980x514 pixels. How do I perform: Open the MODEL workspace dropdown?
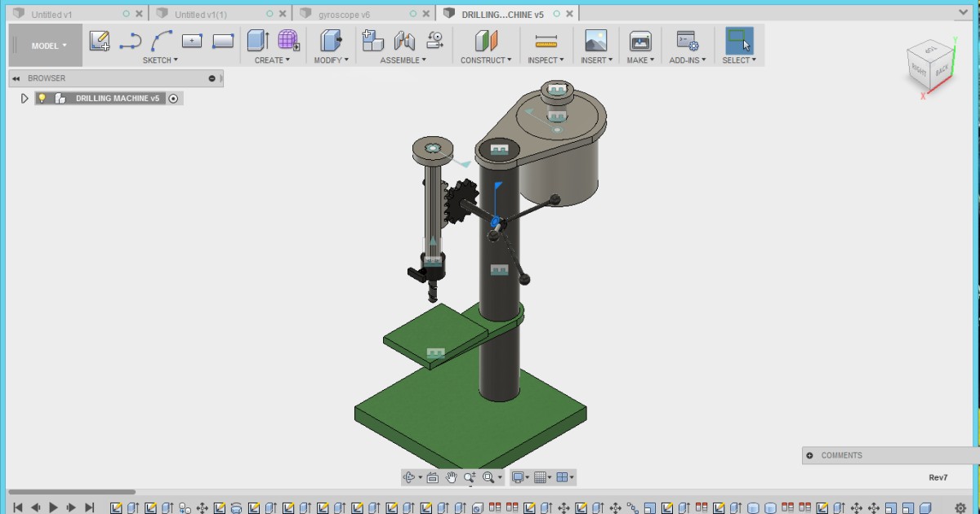point(45,45)
